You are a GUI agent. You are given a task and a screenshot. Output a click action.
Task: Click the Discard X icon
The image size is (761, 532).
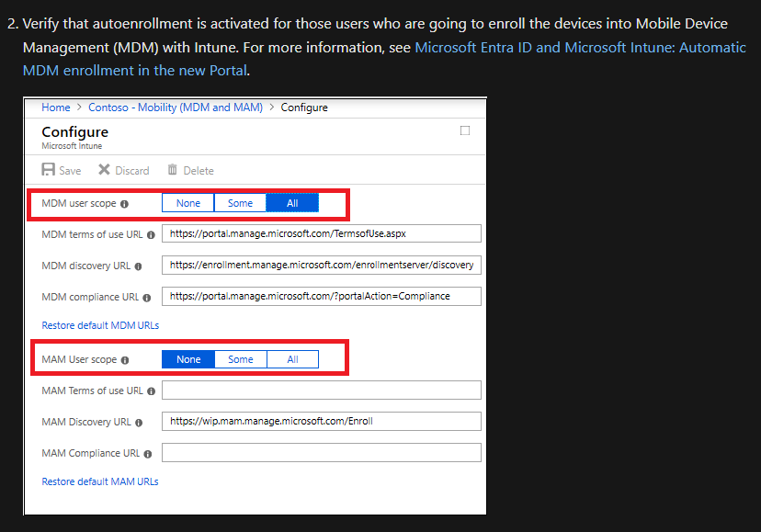[x=104, y=169]
